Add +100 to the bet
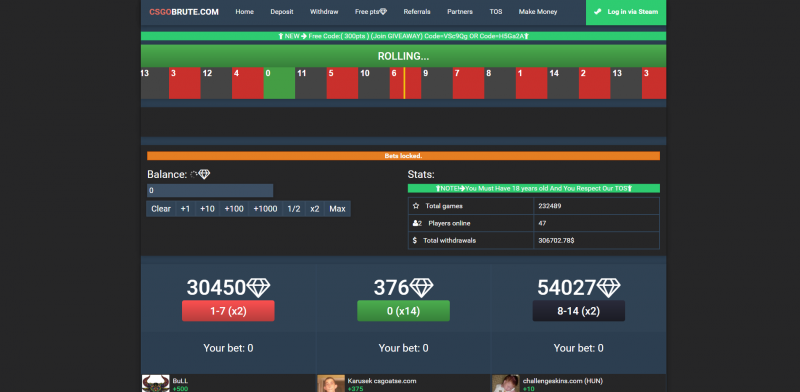 234,209
